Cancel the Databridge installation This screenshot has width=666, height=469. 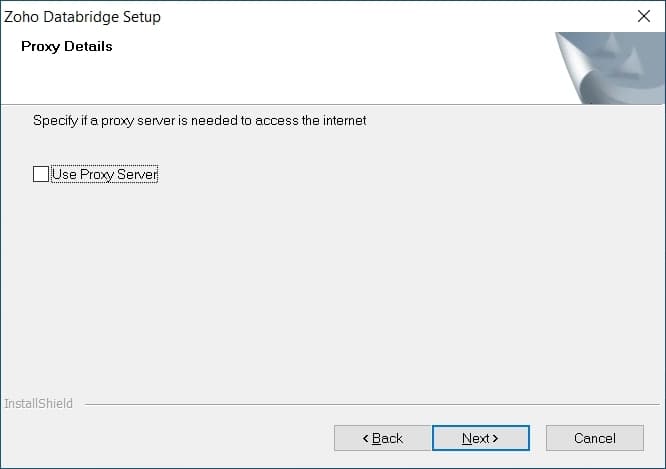(595, 438)
